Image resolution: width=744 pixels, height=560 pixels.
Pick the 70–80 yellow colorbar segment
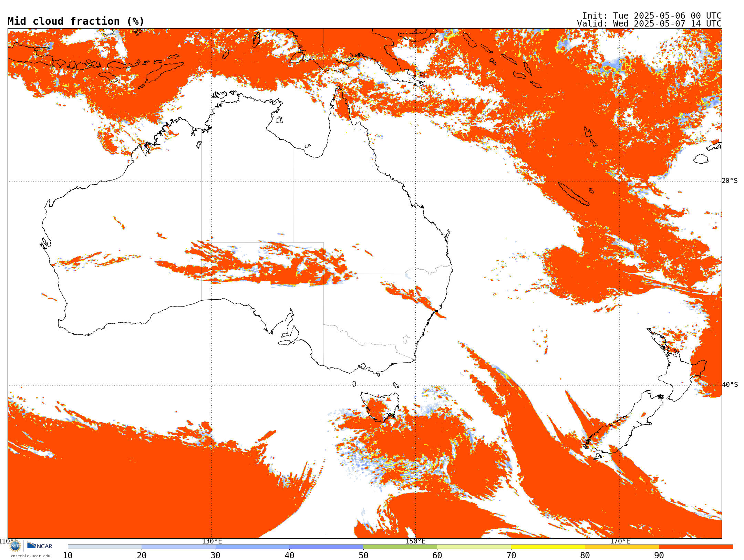coord(548,547)
